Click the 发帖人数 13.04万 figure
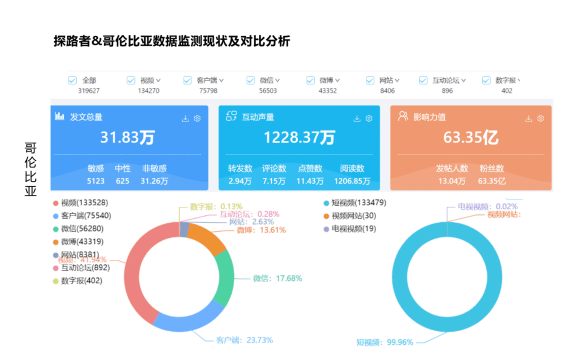This screenshot has height=360, width=570. [452, 175]
